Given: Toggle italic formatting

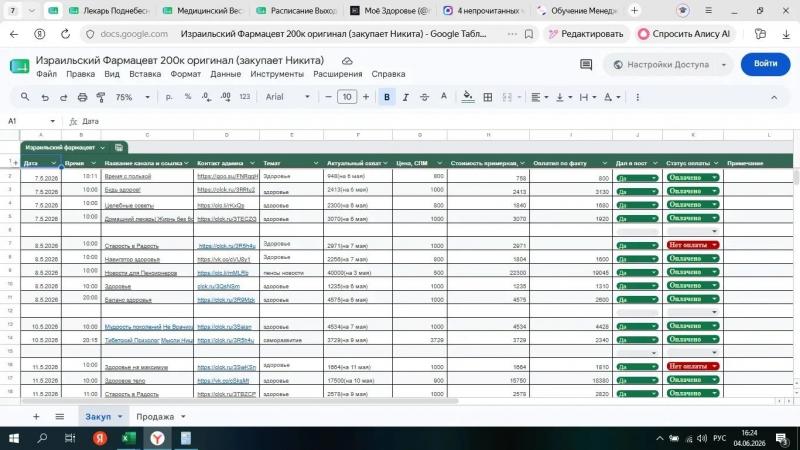Looking at the screenshot, I should 406,97.
